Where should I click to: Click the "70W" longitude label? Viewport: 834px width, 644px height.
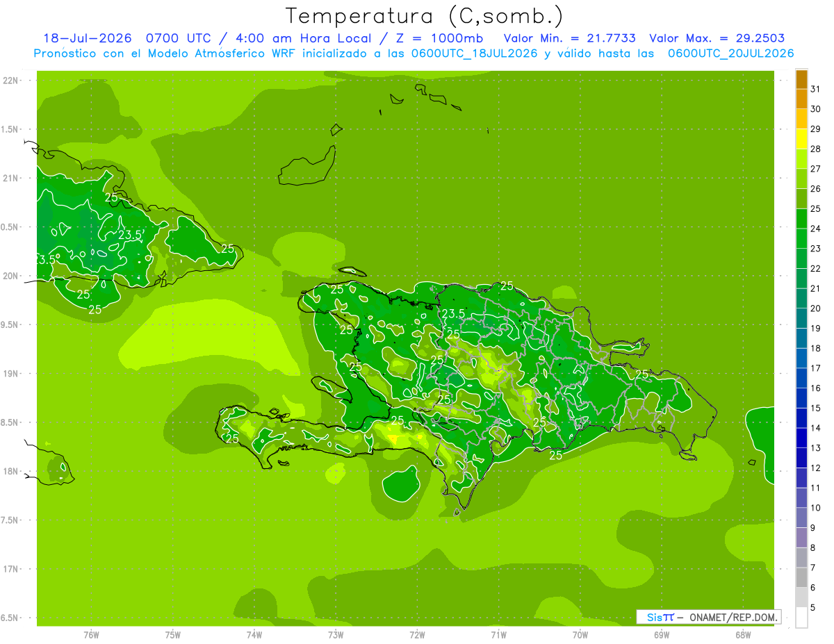point(580,634)
